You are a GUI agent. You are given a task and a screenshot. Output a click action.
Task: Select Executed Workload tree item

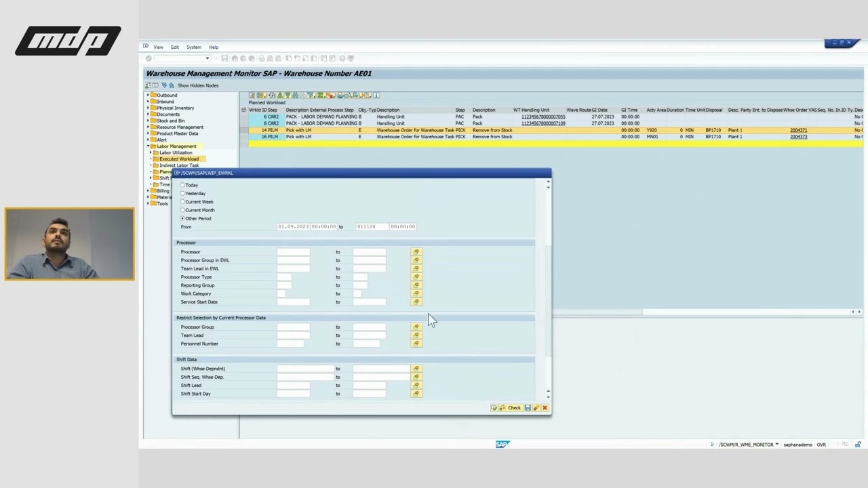[x=179, y=159]
